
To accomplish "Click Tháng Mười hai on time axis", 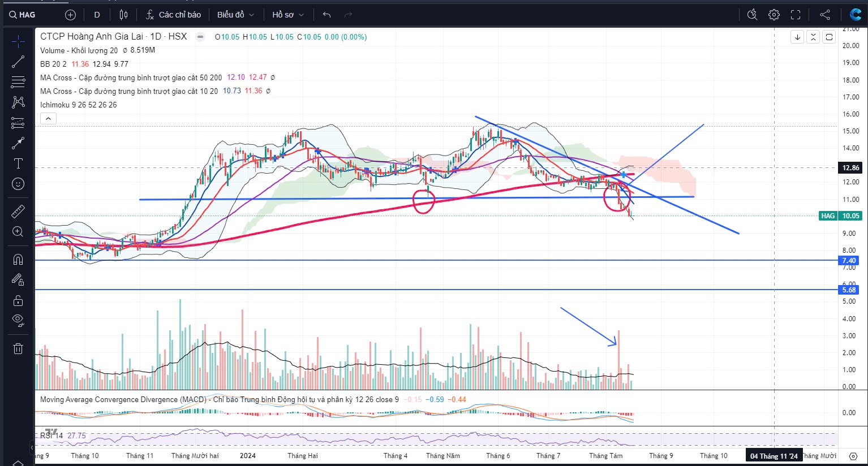I will (195, 456).
